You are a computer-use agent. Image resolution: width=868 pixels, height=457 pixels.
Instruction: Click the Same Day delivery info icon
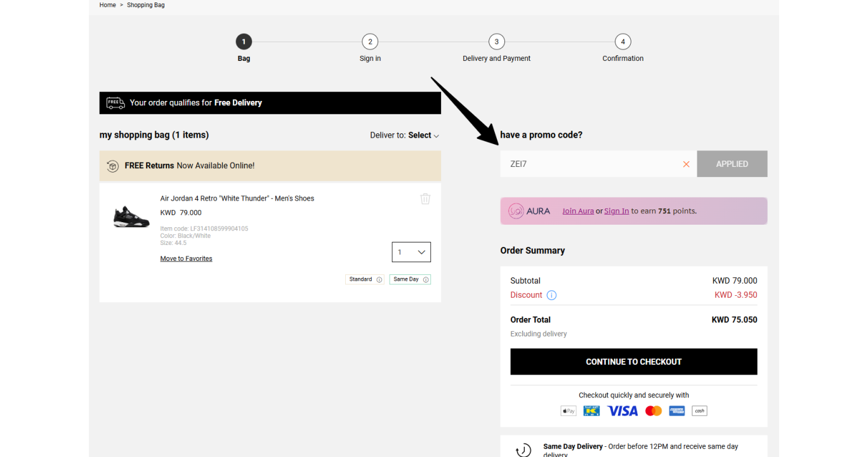click(x=426, y=280)
